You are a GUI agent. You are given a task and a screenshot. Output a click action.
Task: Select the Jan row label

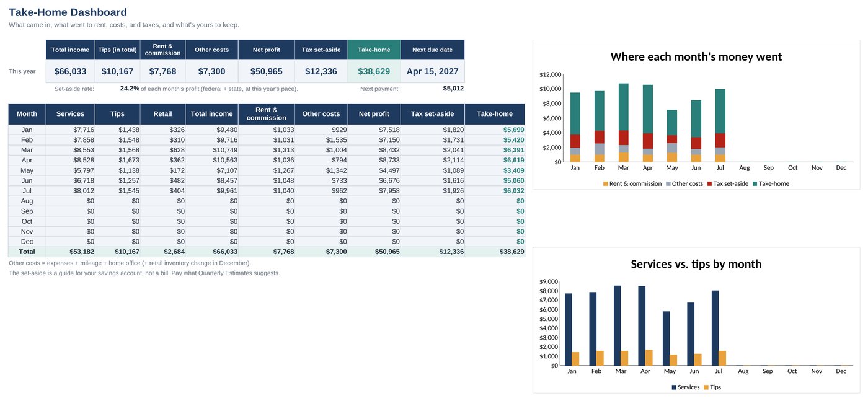click(x=27, y=130)
